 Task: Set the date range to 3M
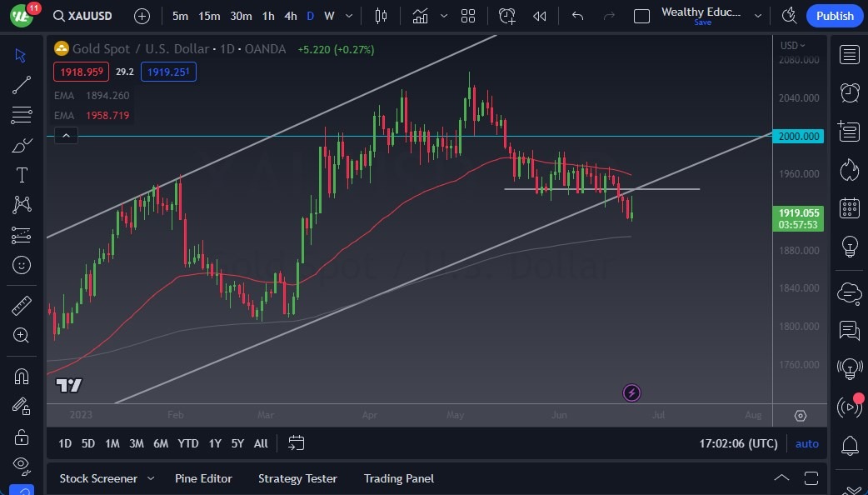[136, 443]
